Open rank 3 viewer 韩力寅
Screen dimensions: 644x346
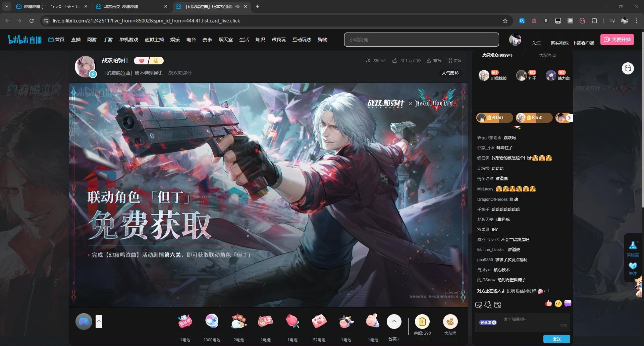558,75
